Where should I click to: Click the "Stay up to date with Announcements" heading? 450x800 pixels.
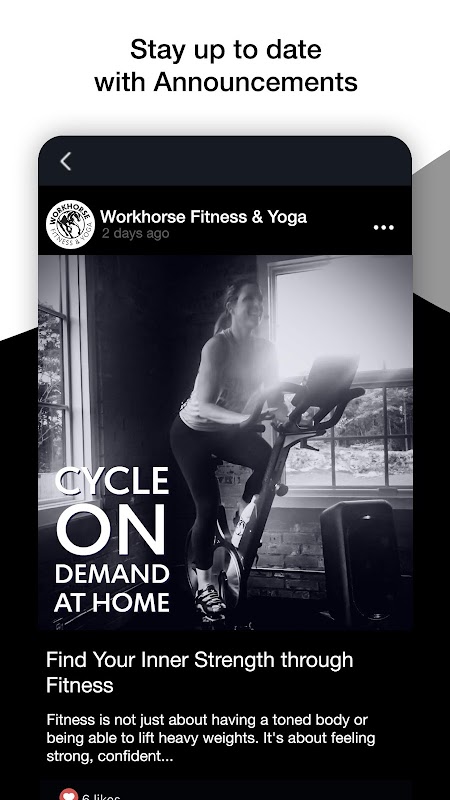click(226, 65)
